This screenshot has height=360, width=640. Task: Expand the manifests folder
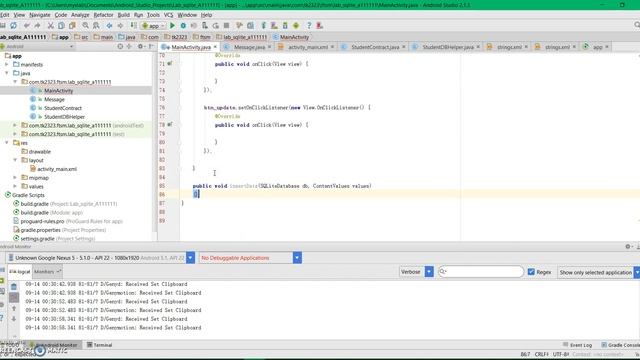(x=7, y=64)
